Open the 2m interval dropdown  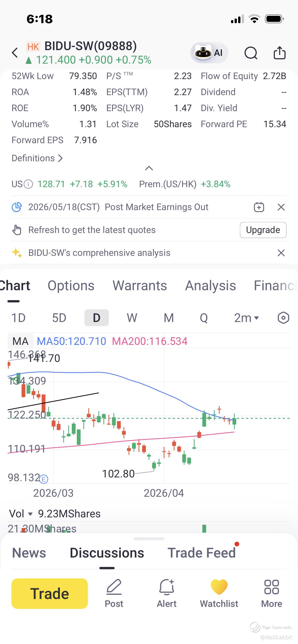click(246, 318)
